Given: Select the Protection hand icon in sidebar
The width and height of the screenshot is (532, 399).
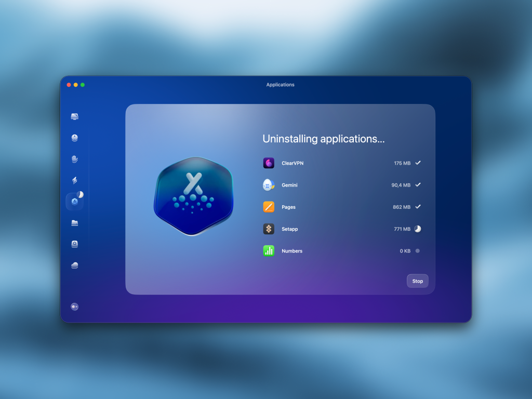Looking at the screenshot, I should pos(74,159).
